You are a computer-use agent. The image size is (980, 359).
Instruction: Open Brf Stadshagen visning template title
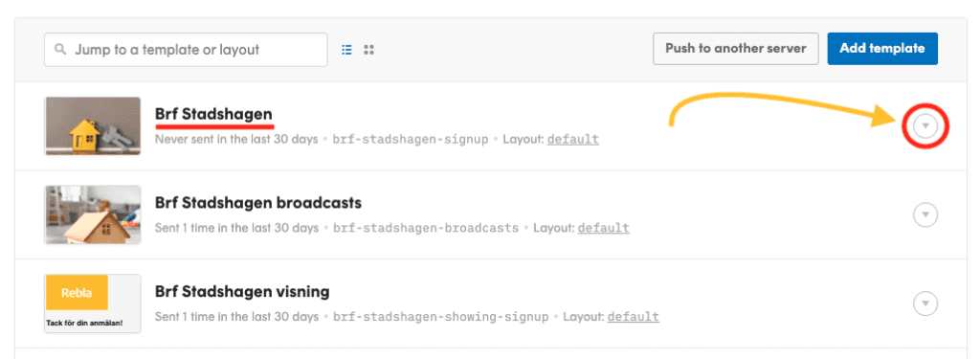tap(242, 292)
